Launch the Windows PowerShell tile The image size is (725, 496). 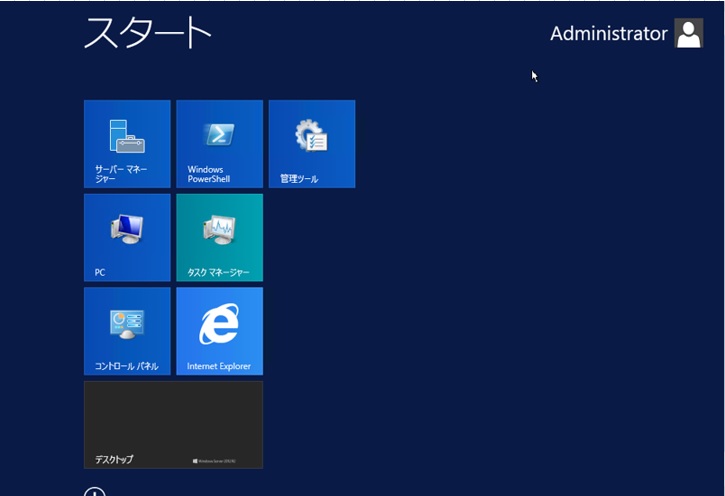(220, 144)
